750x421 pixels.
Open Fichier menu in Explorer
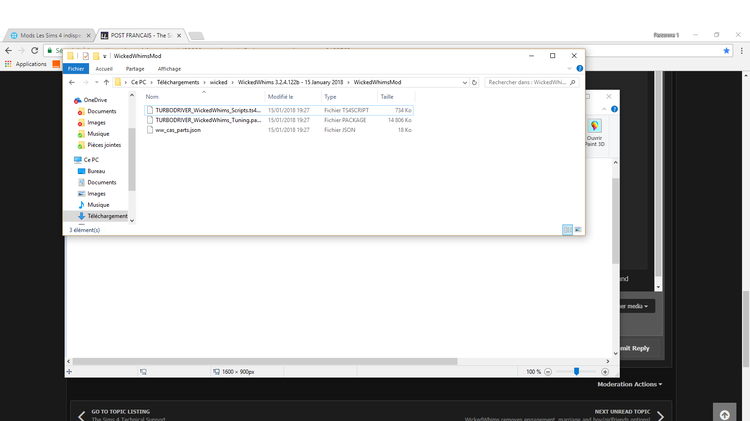(x=76, y=68)
